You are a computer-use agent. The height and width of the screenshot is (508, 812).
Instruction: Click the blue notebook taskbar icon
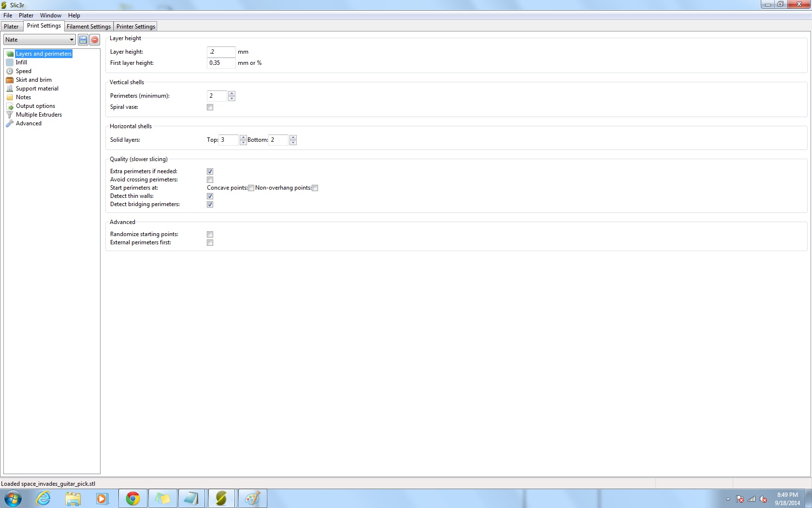[x=192, y=498]
